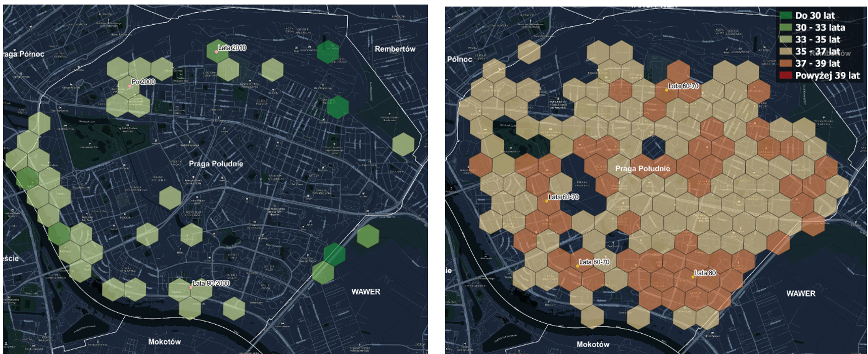868x354 pixels.
Task: Select the Po 2000 label text
Action: pos(143,82)
